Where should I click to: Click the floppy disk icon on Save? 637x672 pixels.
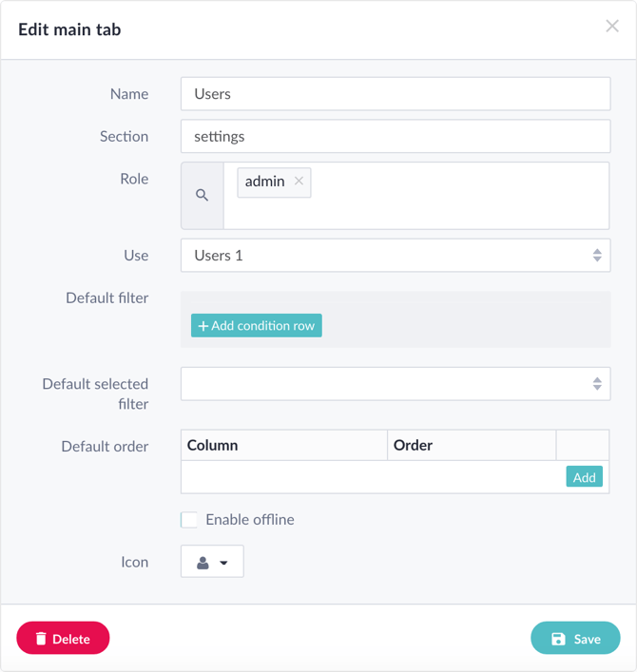coord(558,639)
